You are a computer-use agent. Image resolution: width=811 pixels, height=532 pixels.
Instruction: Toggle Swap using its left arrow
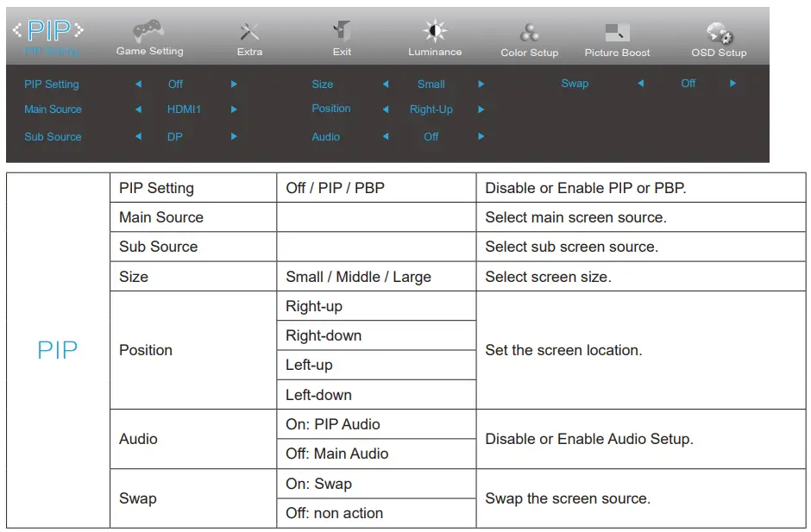640,84
